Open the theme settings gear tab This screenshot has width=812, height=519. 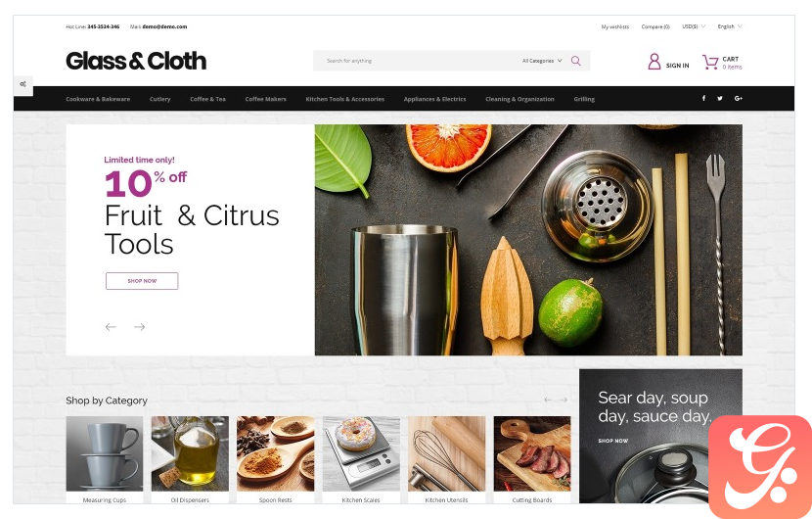23,84
